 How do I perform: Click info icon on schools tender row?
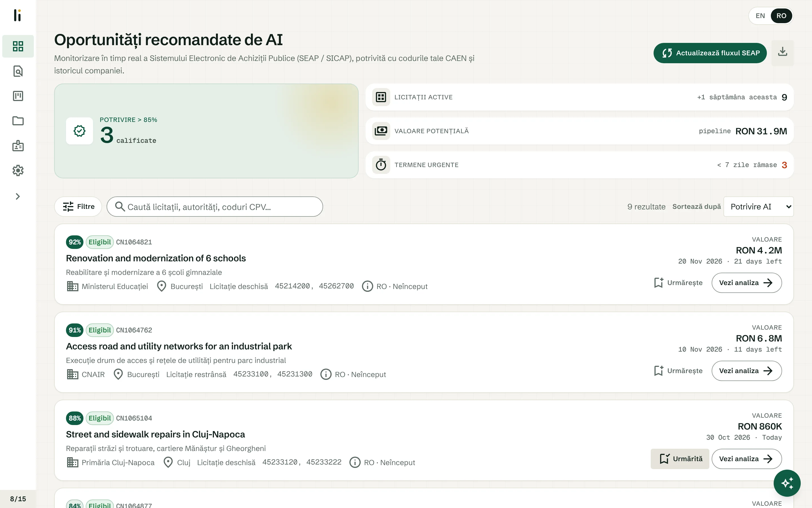367,286
